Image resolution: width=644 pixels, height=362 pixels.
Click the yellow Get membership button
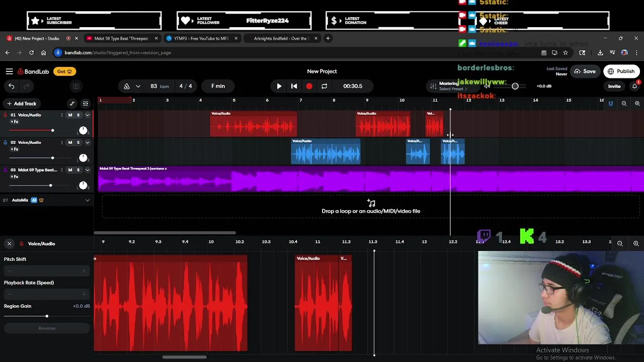pos(64,71)
